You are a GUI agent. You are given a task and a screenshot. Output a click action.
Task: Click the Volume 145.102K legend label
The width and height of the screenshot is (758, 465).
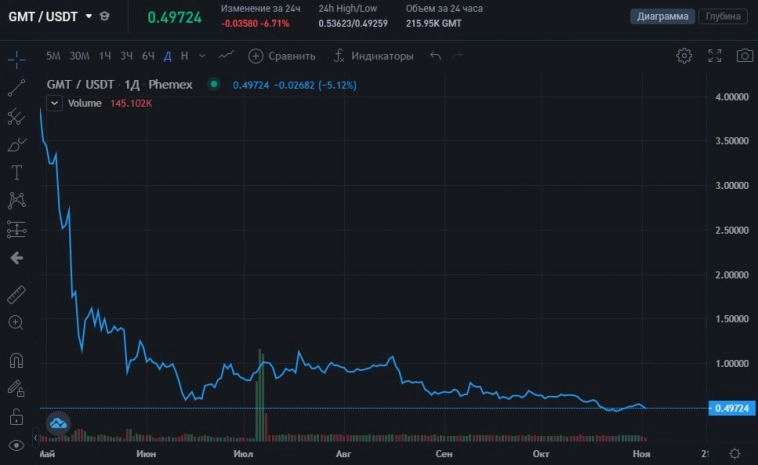pyautogui.click(x=110, y=103)
